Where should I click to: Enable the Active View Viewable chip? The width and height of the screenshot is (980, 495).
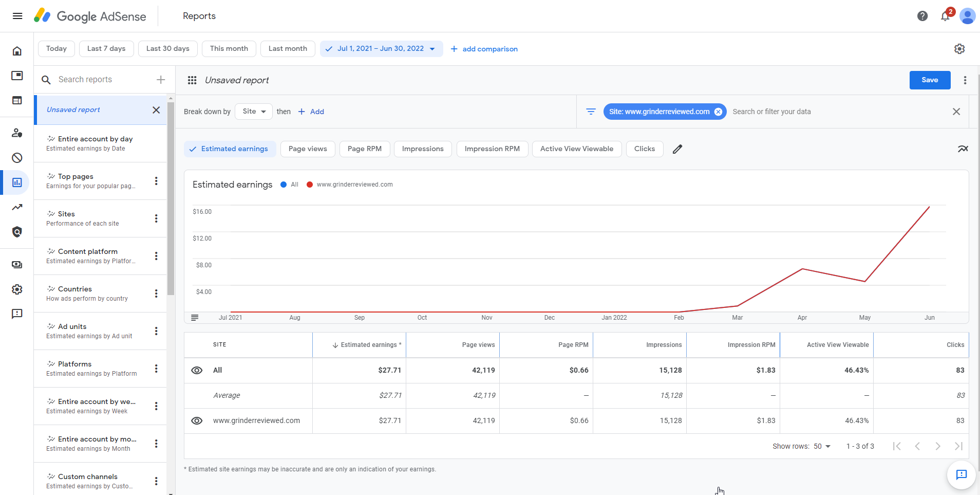[577, 149]
